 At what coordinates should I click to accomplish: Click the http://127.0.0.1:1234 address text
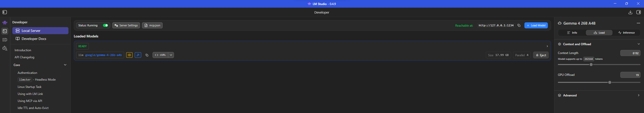[x=496, y=25]
